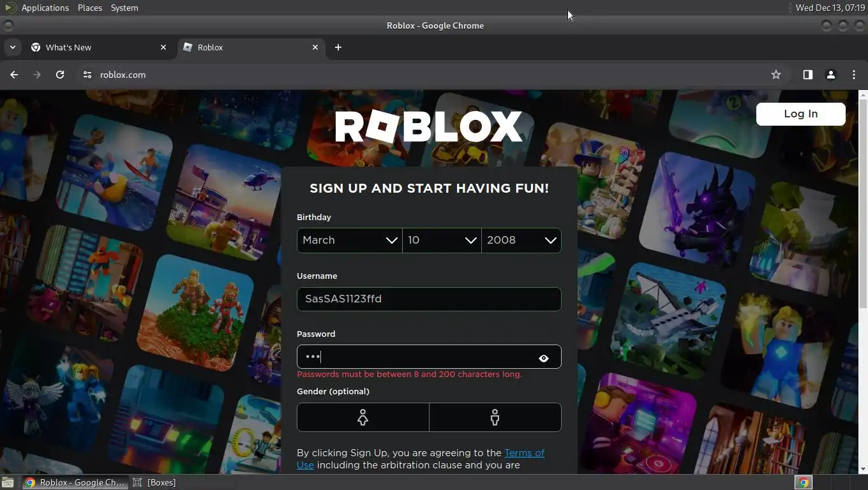Click the Sign Up and Start Having Fun heading

429,188
